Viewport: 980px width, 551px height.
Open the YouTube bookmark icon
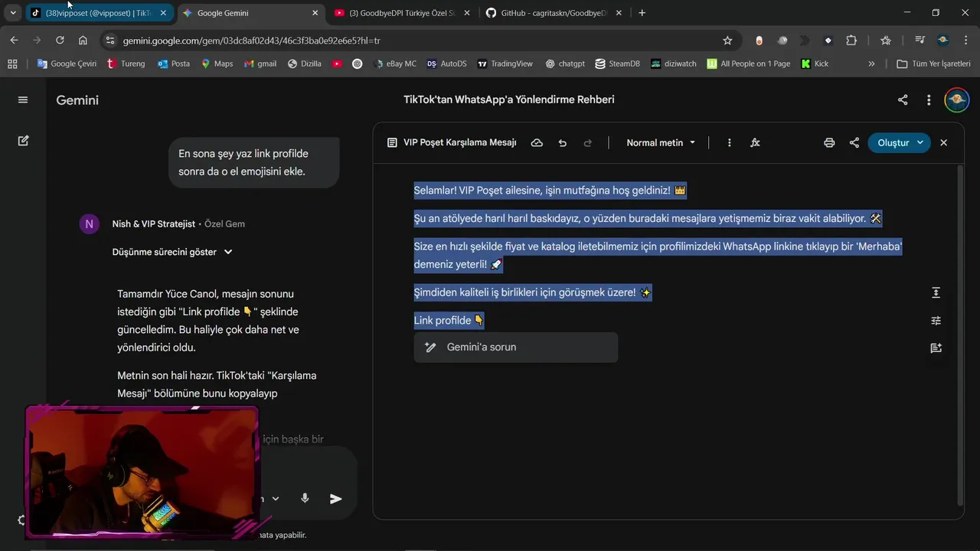337,64
